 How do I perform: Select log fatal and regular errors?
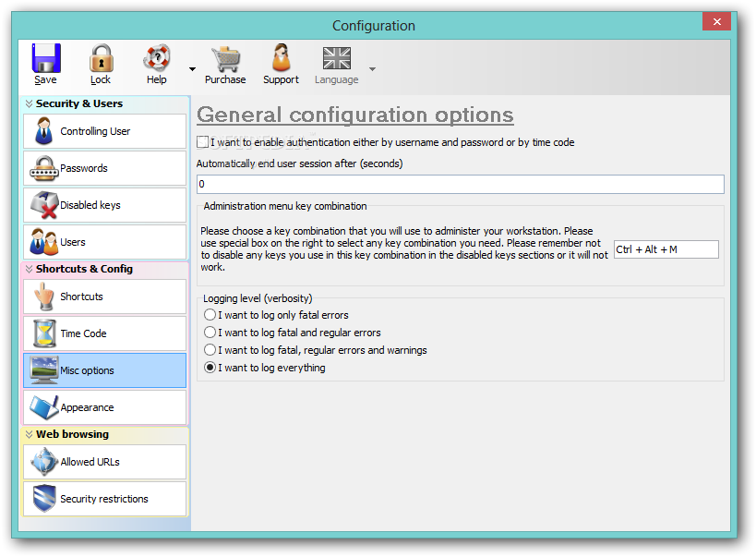click(210, 333)
